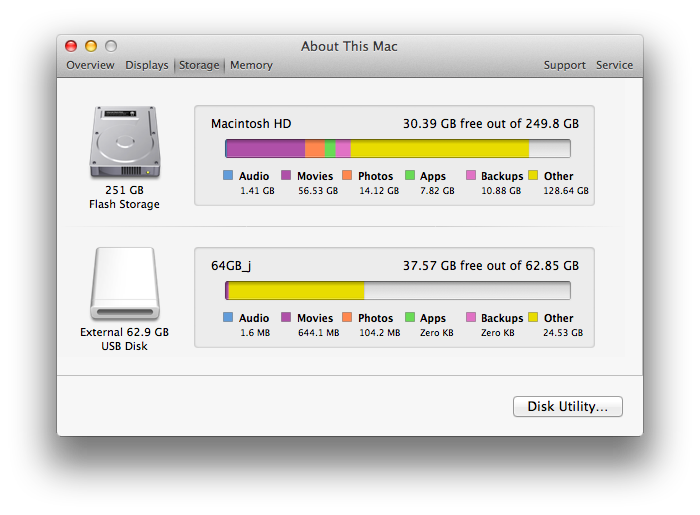The height and width of the screenshot is (515, 700).
Task: Click the external USB disk icon
Action: tap(125, 284)
